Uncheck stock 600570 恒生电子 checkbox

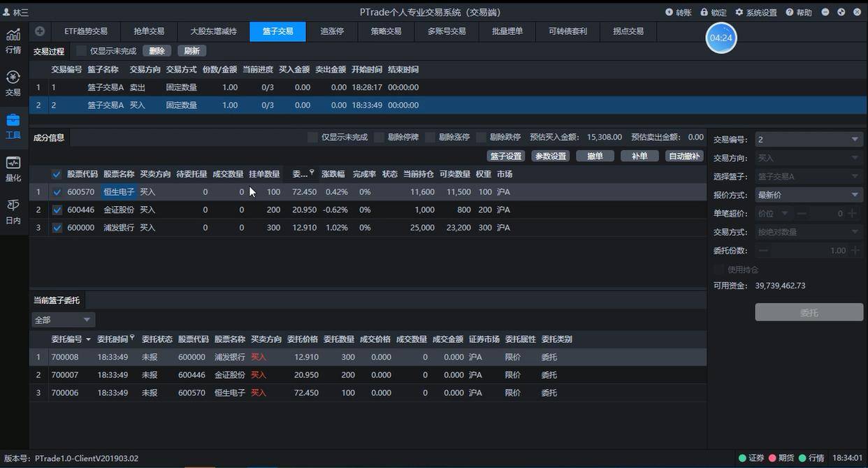57,192
